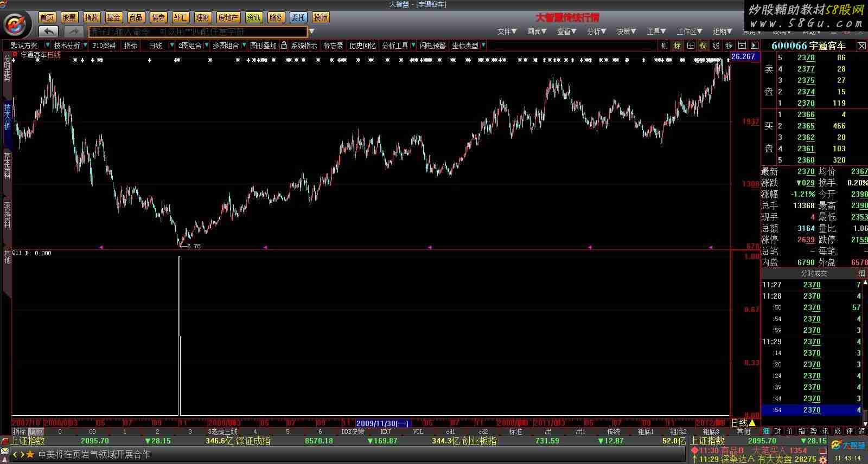The image size is (868, 464).
Task: Open the 股票 stocks section
Action: (69, 17)
